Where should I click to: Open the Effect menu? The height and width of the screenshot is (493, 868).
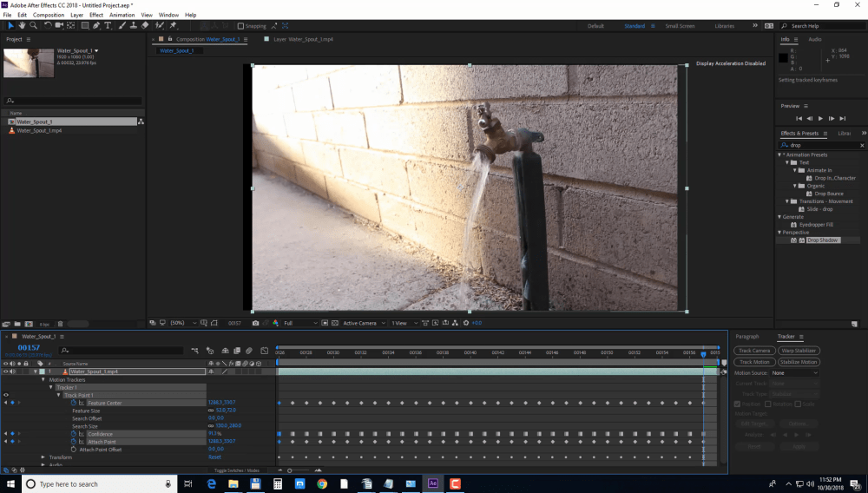(96, 15)
